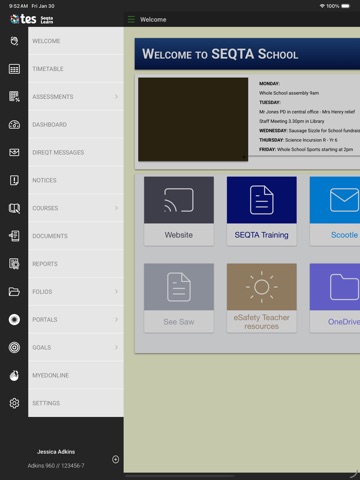
Task: Open the OneDrive folder tile
Action: (335, 287)
